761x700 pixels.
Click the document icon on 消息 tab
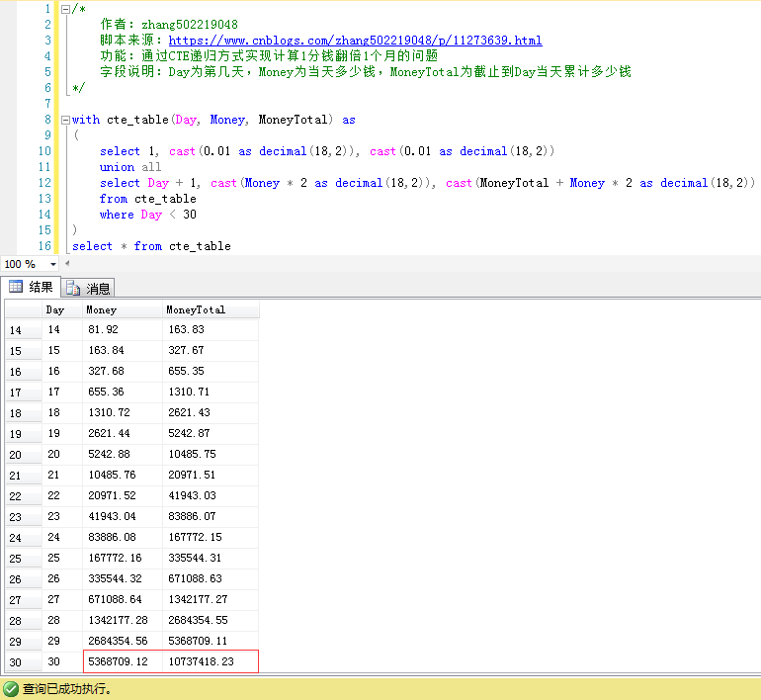[x=73, y=289]
